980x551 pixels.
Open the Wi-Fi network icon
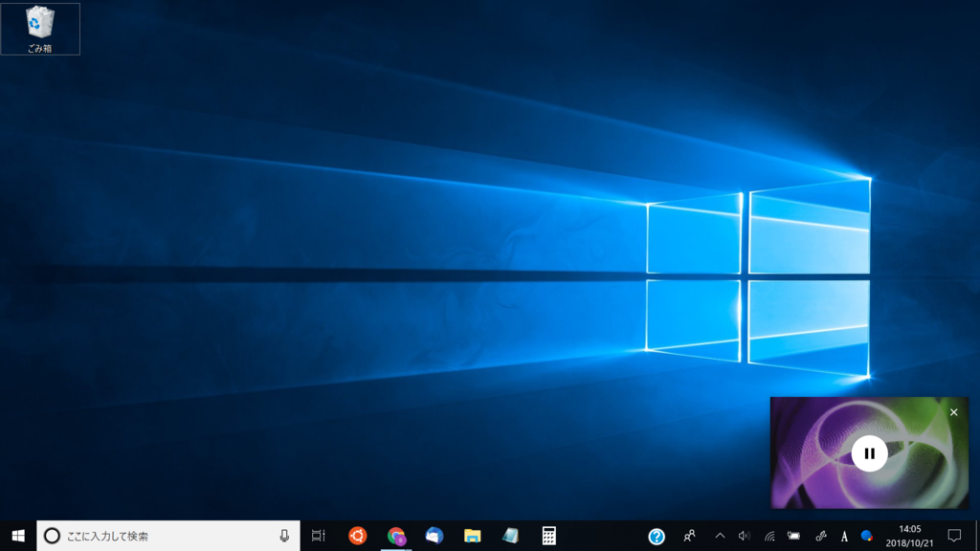[x=769, y=536]
